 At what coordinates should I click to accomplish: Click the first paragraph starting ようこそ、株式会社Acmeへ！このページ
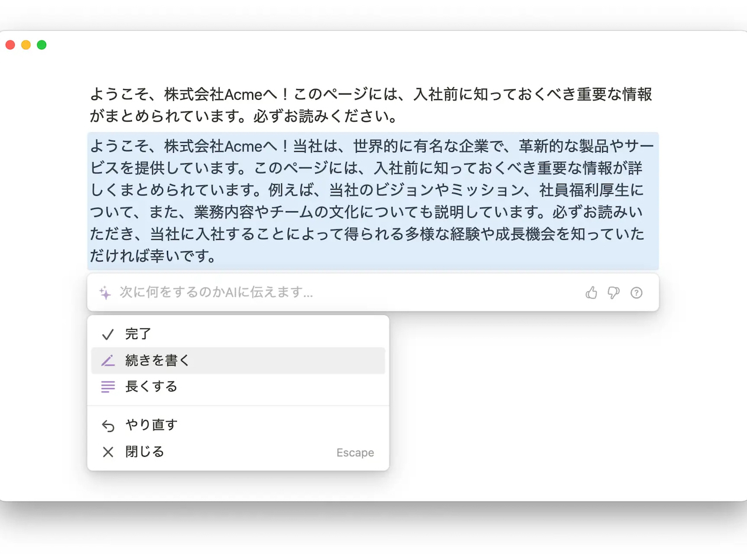point(371,105)
